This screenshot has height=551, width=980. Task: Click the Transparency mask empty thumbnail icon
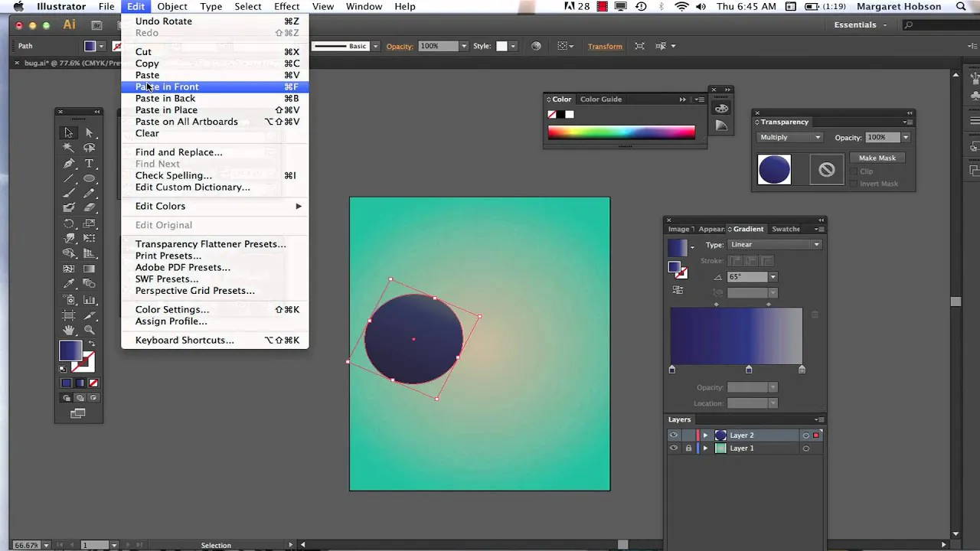coord(826,170)
